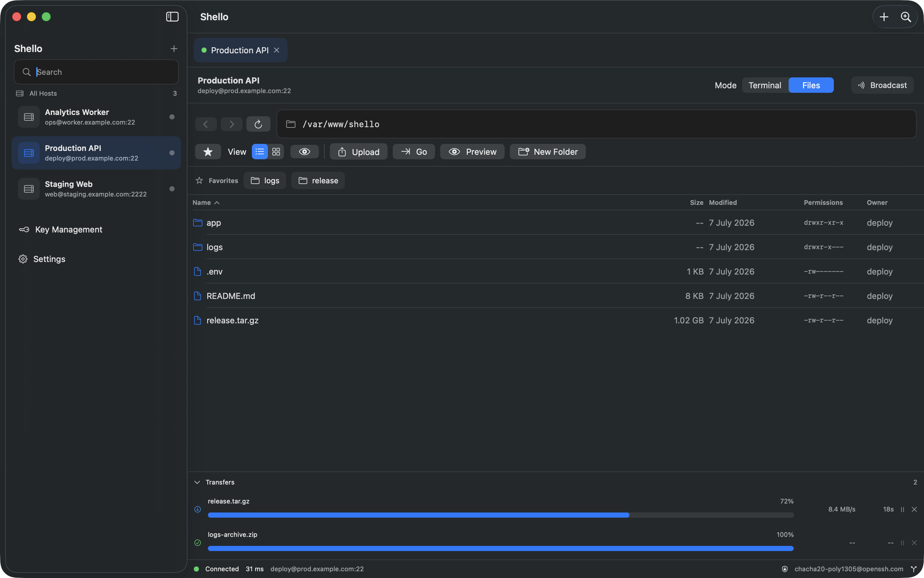The image size is (924, 578).
Task: Open the logs favorite shortcut
Action: (265, 180)
